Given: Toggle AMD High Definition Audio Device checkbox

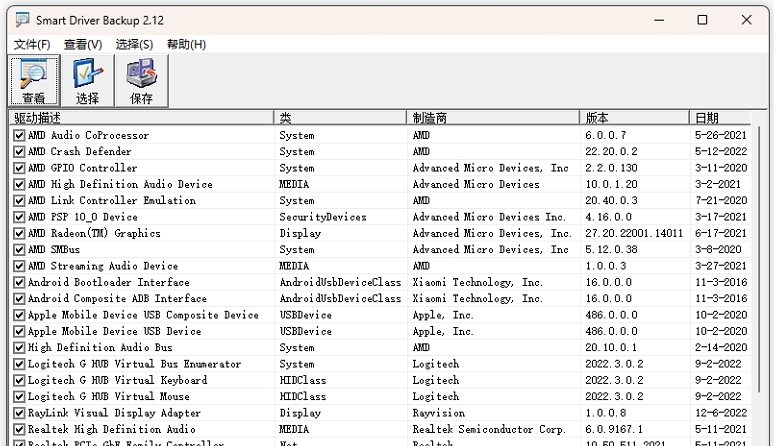Looking at the screenshot, I should click(x=19, y=184).
